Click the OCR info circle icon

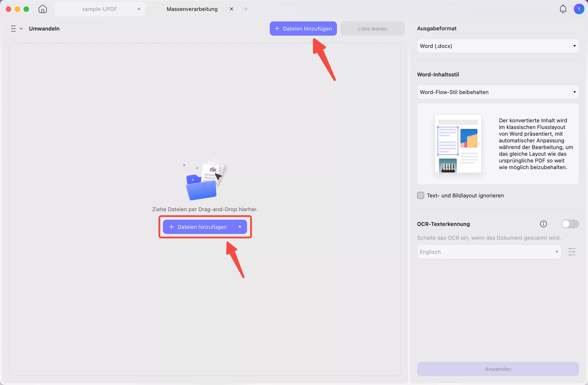click(x=543, y=224)
